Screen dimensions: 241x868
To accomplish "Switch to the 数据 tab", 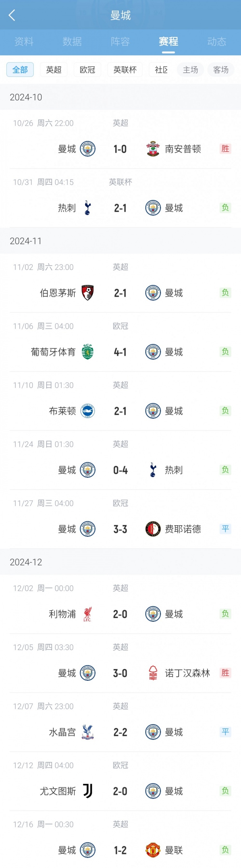I will click(x=72, y=42).
